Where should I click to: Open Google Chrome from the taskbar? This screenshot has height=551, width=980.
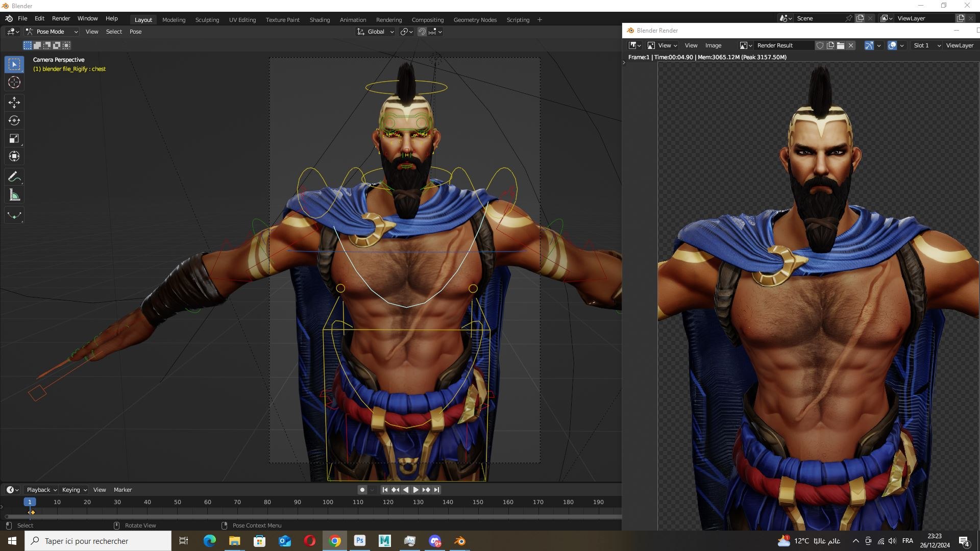(335, 541)
